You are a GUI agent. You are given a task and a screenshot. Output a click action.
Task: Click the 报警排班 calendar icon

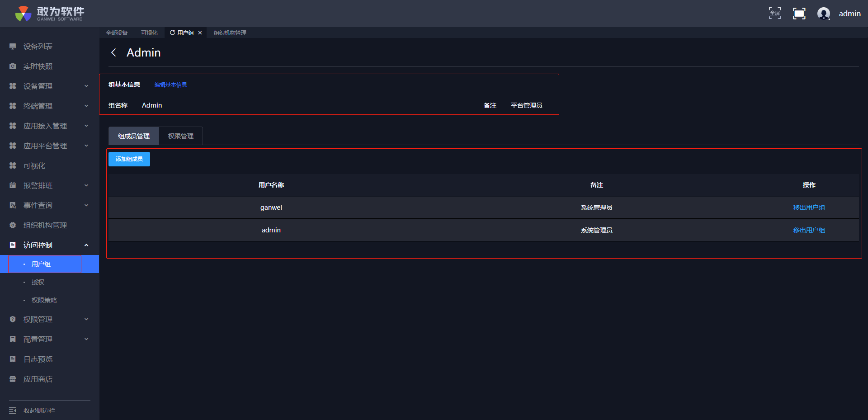[13, 186]
